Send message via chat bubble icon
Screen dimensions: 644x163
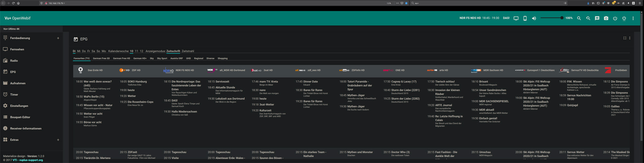click(597, 18)
